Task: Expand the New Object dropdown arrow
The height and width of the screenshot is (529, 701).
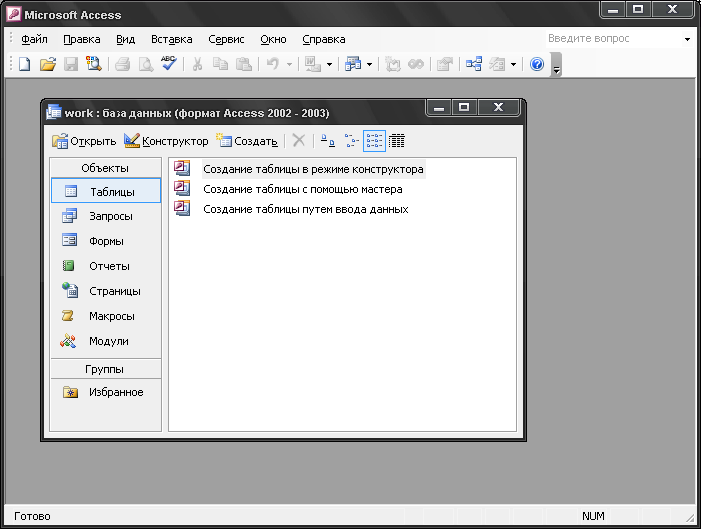Action: point(513,65)
